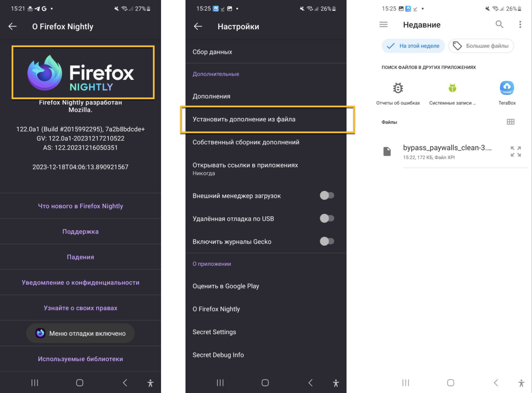Tap the document icon beside bypass_paywalls_clean file
This screenshot has height=393, width=532.
387,152
